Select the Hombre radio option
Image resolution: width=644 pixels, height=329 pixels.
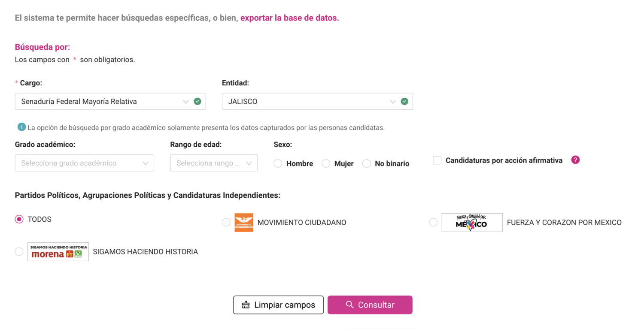[x=278, y=163]
